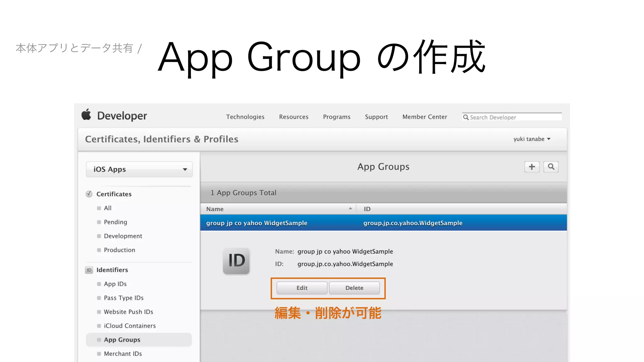
Task: Click the Edit button
Action: click(x=302, y=288)
